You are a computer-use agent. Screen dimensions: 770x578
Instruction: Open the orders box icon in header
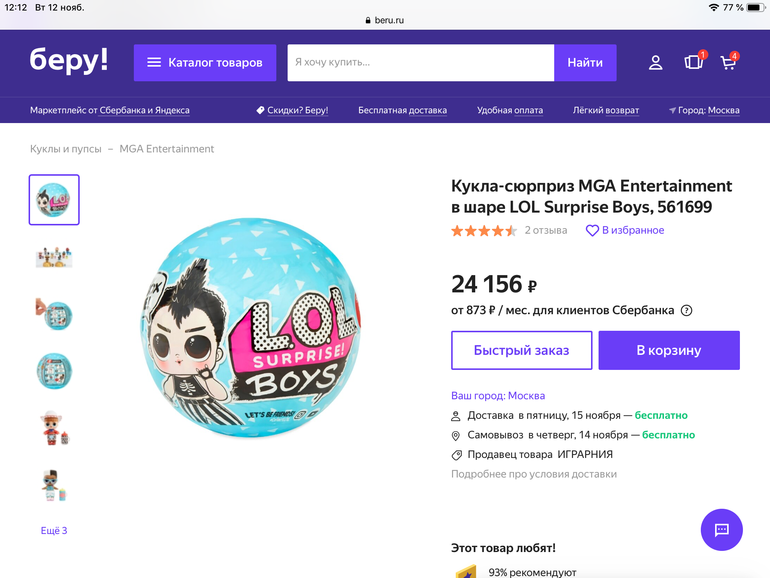pos(693,63)
